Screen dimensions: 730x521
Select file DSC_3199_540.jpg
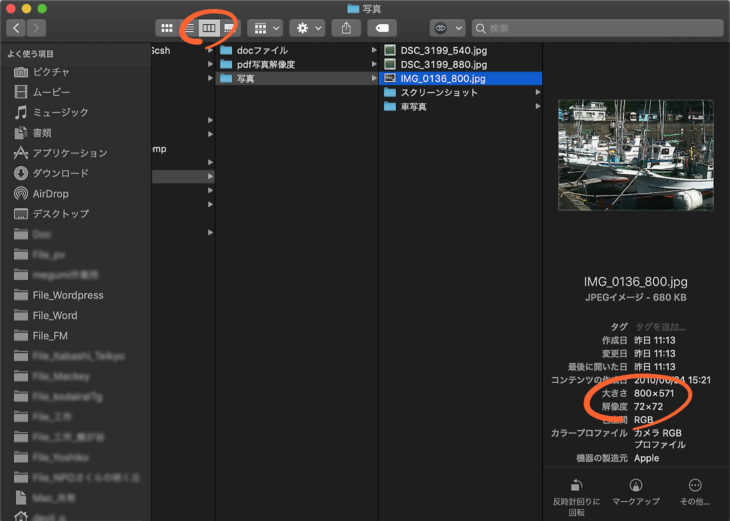pyautogui.click(x=442, y=50)
